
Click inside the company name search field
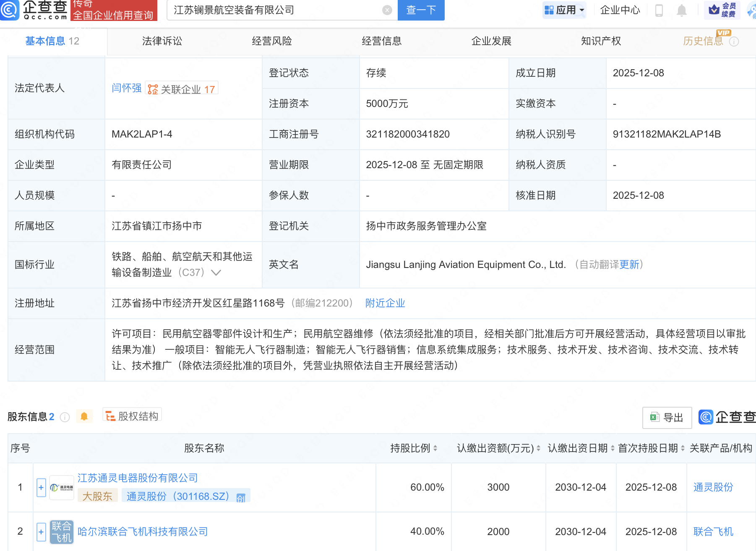click(x=273, y=10)
